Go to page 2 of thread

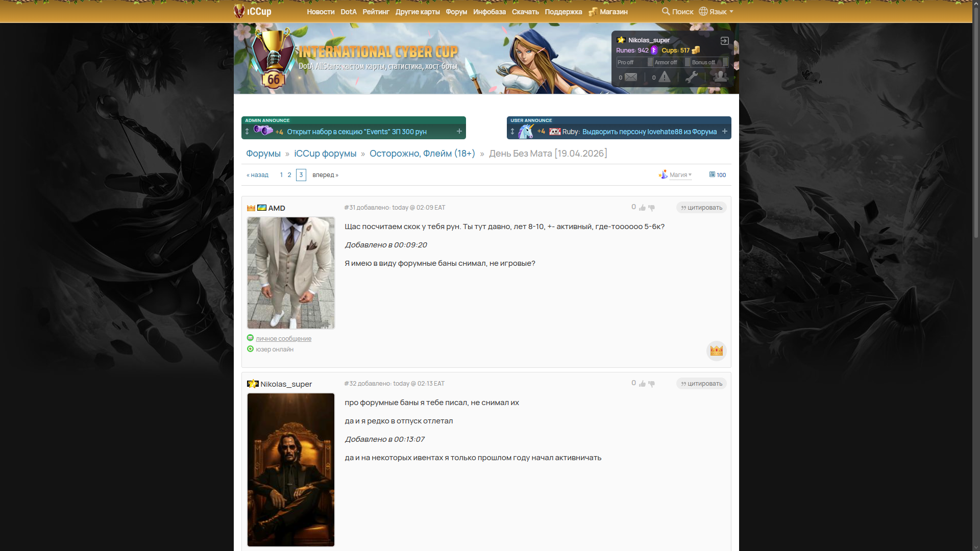289,175
